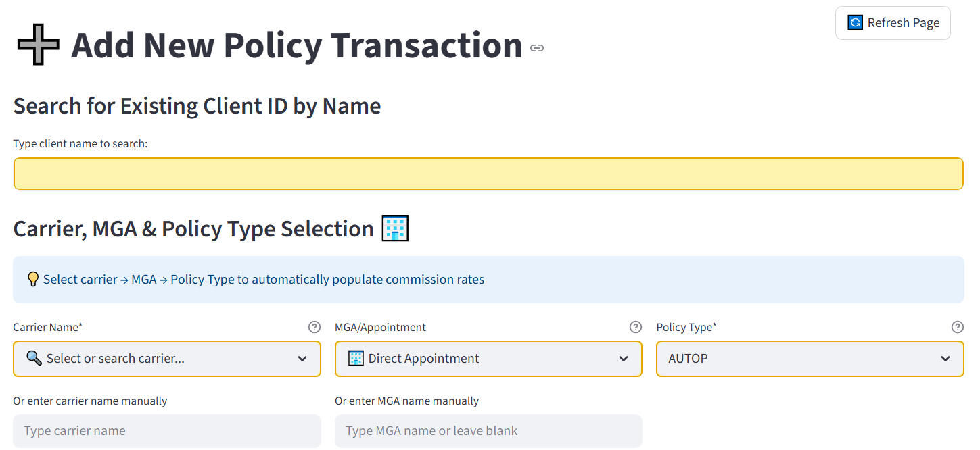Click the Refresh Page button
This screenshot has width=980, height=450.
click(x=893, y=23)
